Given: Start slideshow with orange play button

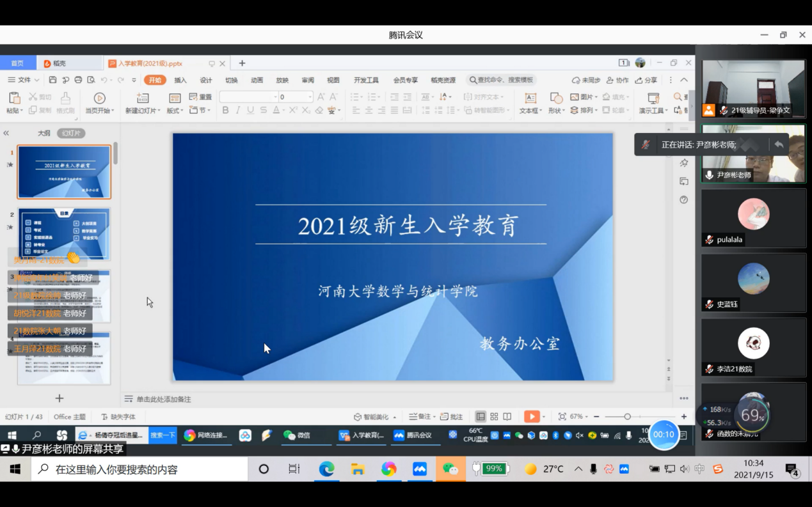Looking at the screenshot, I should pos(531,417).
